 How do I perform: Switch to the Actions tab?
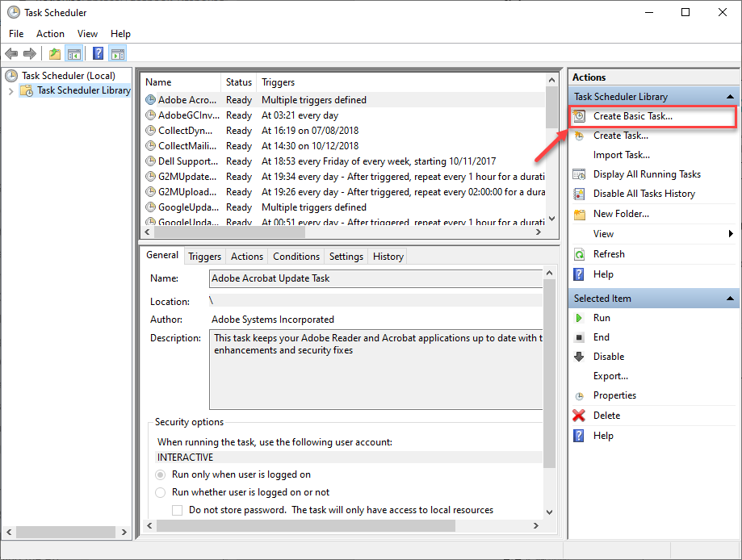coord(247,257)
